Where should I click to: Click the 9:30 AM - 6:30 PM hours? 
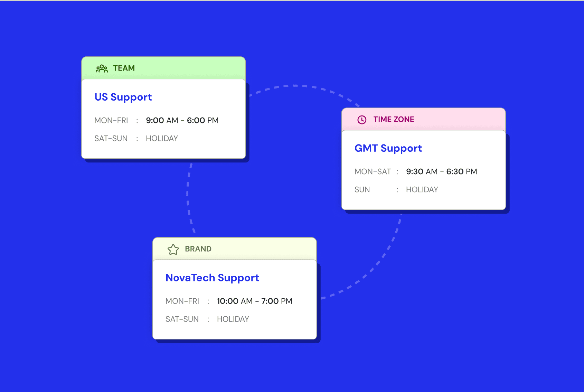click(x=441, y=171)
